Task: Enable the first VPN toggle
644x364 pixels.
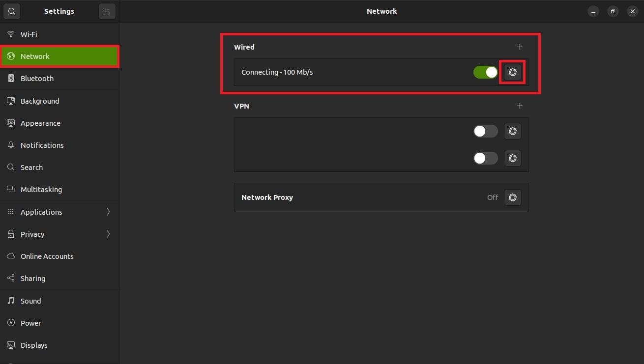Action: pos(485,131)
